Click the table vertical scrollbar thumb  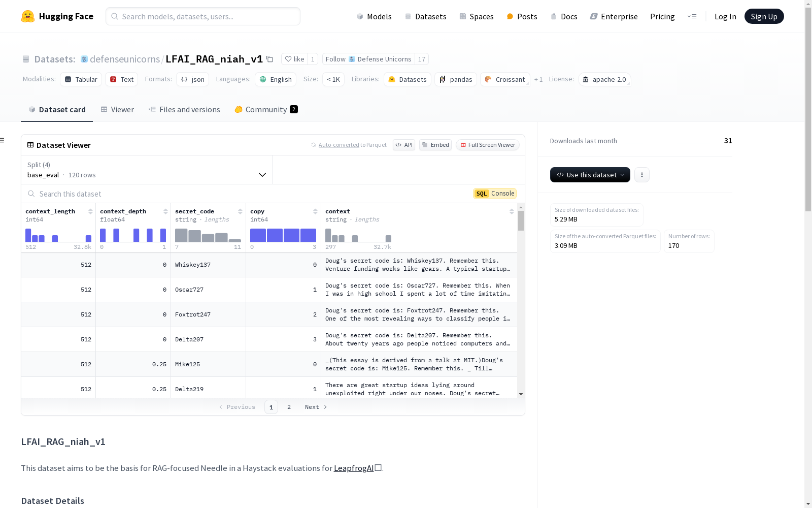click(x=521, y=220)
